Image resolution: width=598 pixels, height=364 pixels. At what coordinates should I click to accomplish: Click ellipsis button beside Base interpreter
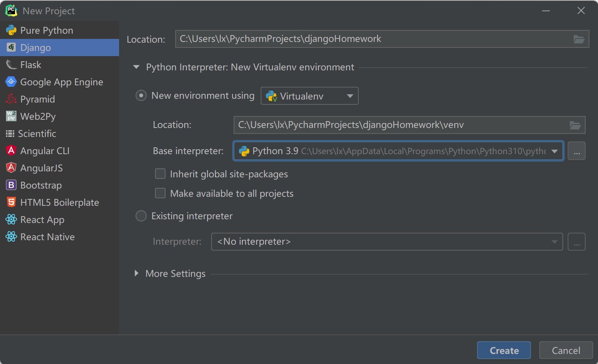tap(577, 151)
